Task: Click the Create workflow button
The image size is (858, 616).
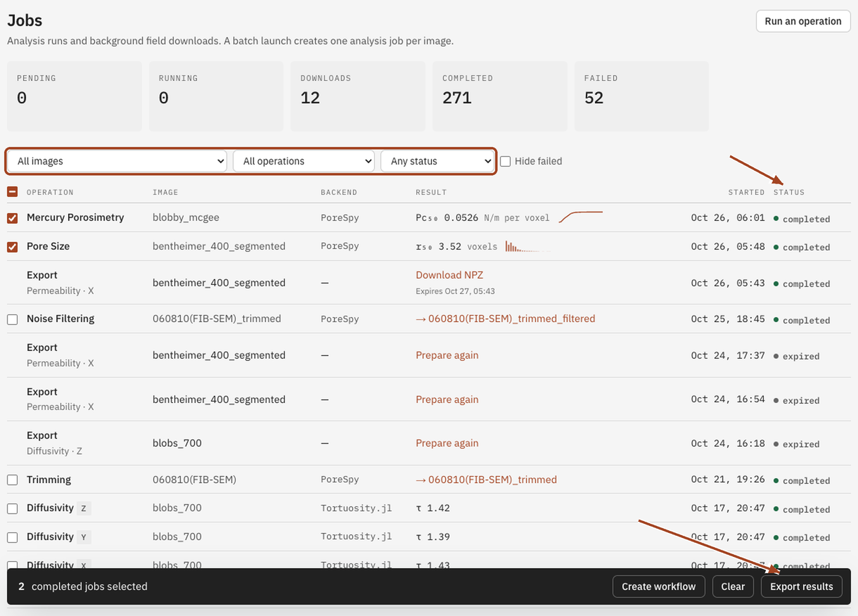Action: (658, 586)
